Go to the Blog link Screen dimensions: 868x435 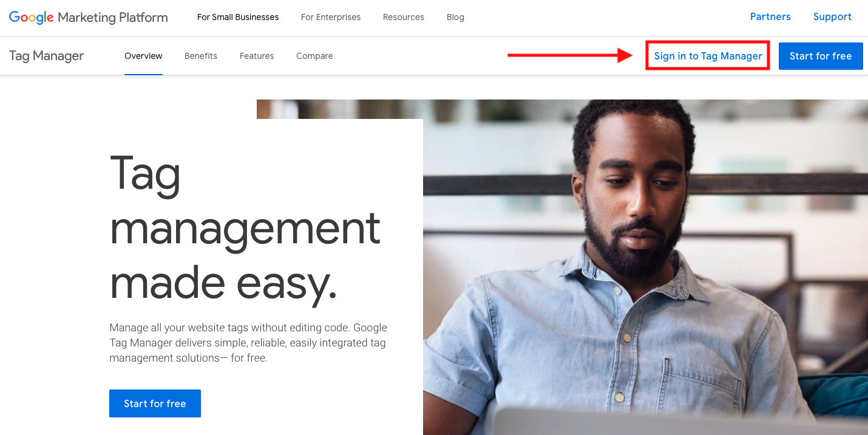pos(455,17)
